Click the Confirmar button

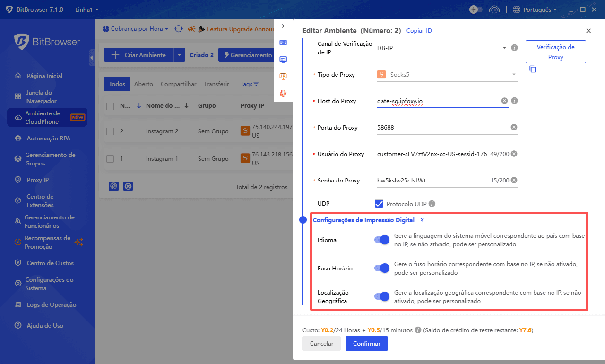366,344
